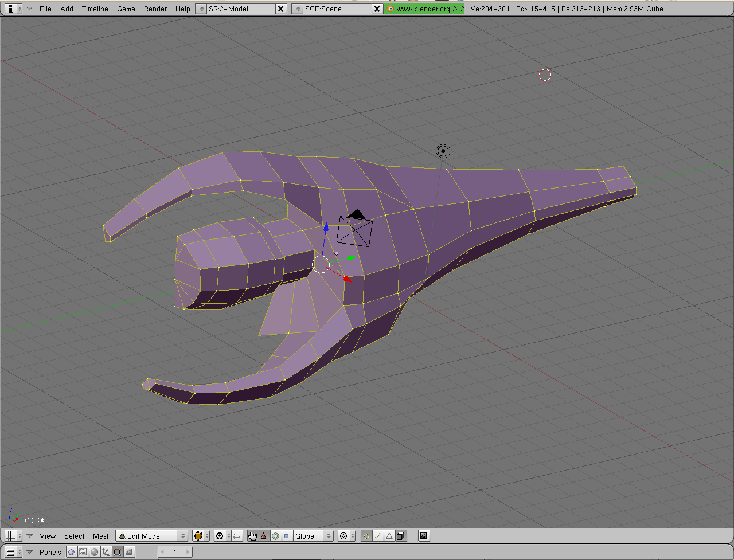The image size is (734, 560).
Task: Open the Render menu
Action: pos(155,9)
